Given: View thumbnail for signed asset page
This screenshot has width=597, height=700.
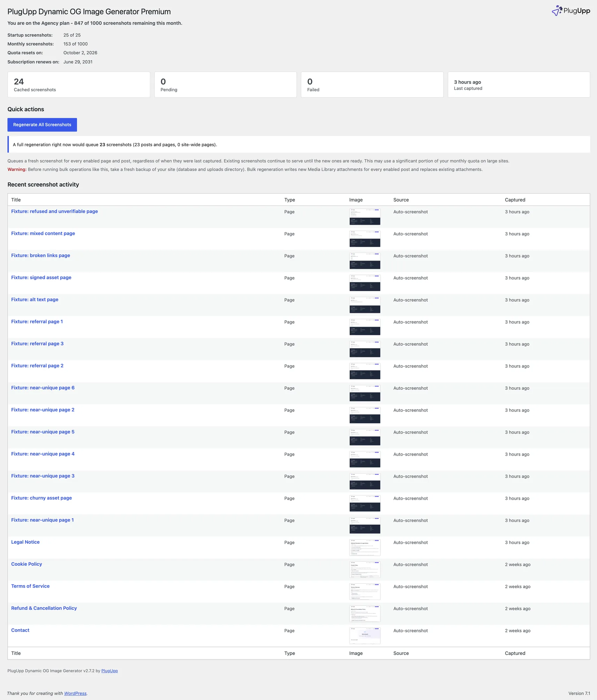Looking at the screenshot, I should pyautogui.click(x=365, y=283).
